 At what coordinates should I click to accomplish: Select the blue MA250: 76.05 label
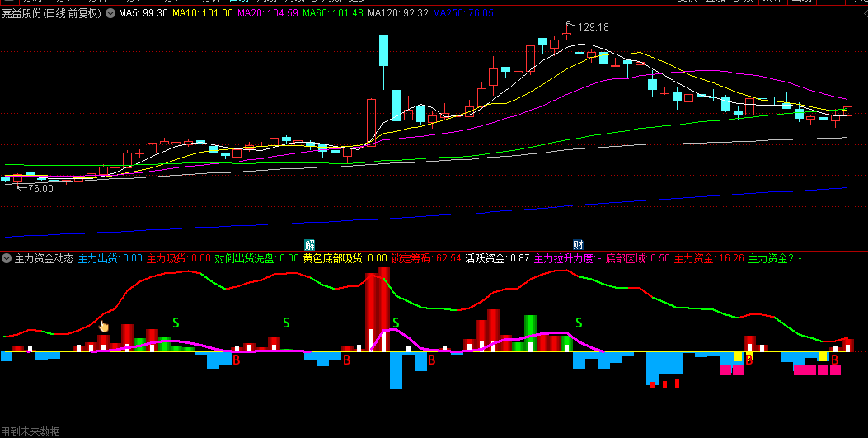click(x=463, y=12)
